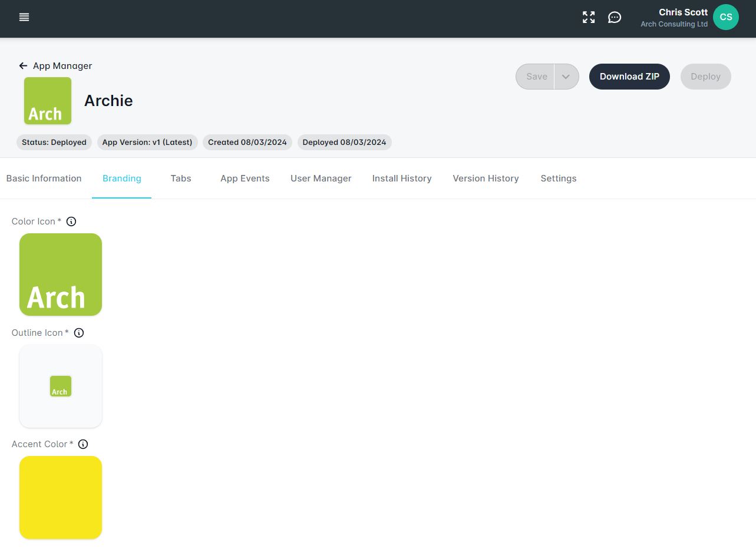This screenshot has height=552, width=756.
Task: Click the Created 08/03/2024 badge
Action: point(247,142)
